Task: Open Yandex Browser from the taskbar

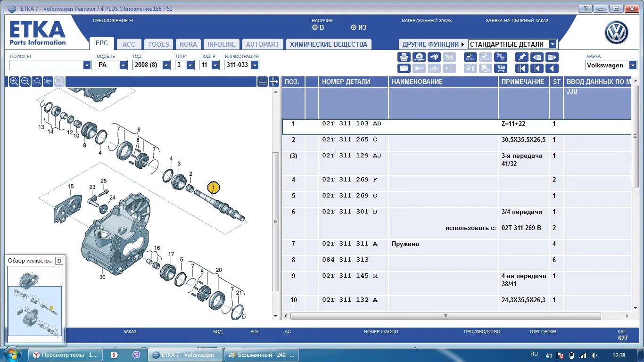Action: click(114, 355)
